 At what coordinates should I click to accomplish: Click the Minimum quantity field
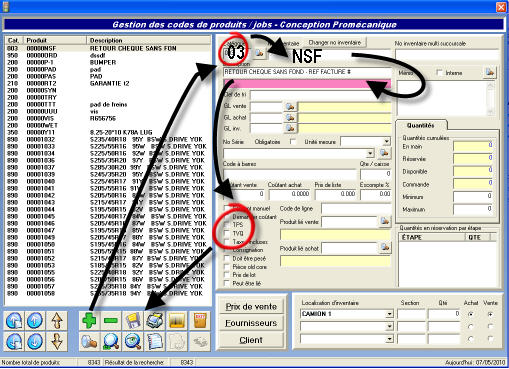point(473,197)
